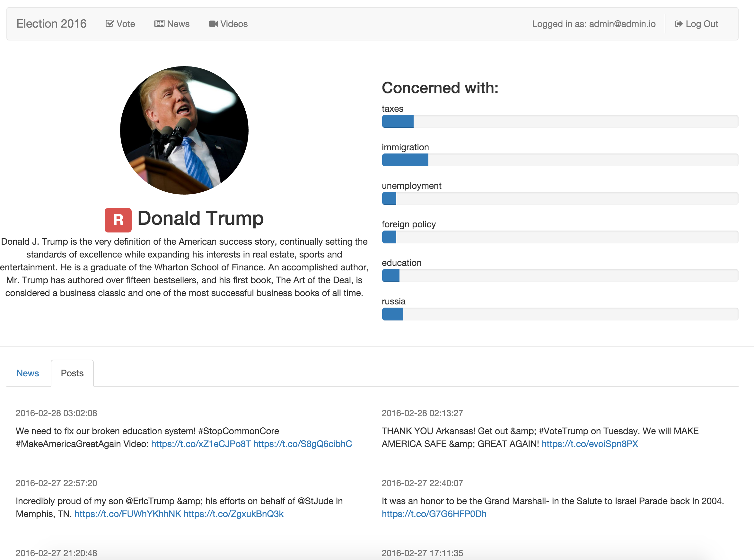Image resolution: width=754 pixels, height=560 pixels.
Task: Click the Log Out arrow icon
Action: click(679, 24)
